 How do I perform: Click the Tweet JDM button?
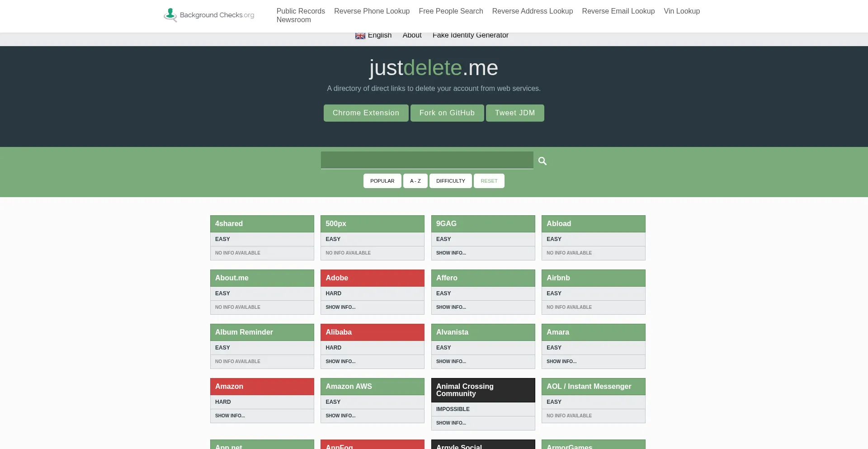point(514,113)
